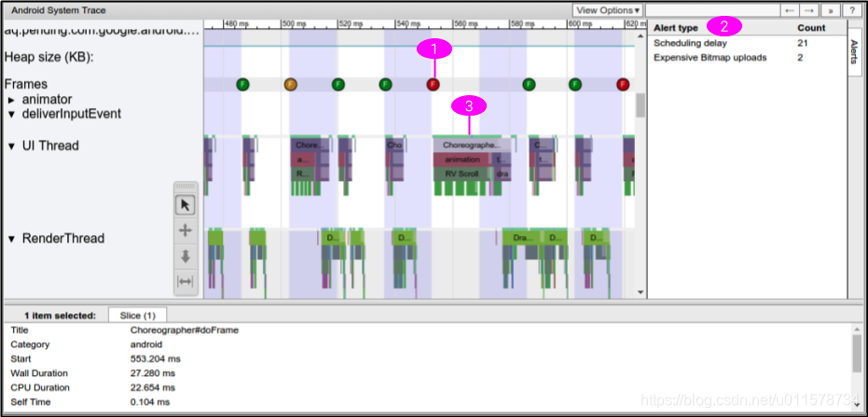868x417 pixels.
Task: Click the Choreographer#doFrame title value
Action: pos(185,330)
